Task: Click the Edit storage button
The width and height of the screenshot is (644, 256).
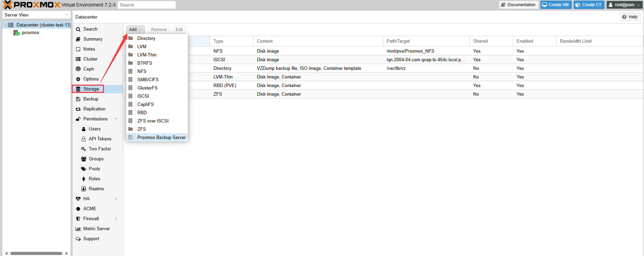Action: point(179,30)
